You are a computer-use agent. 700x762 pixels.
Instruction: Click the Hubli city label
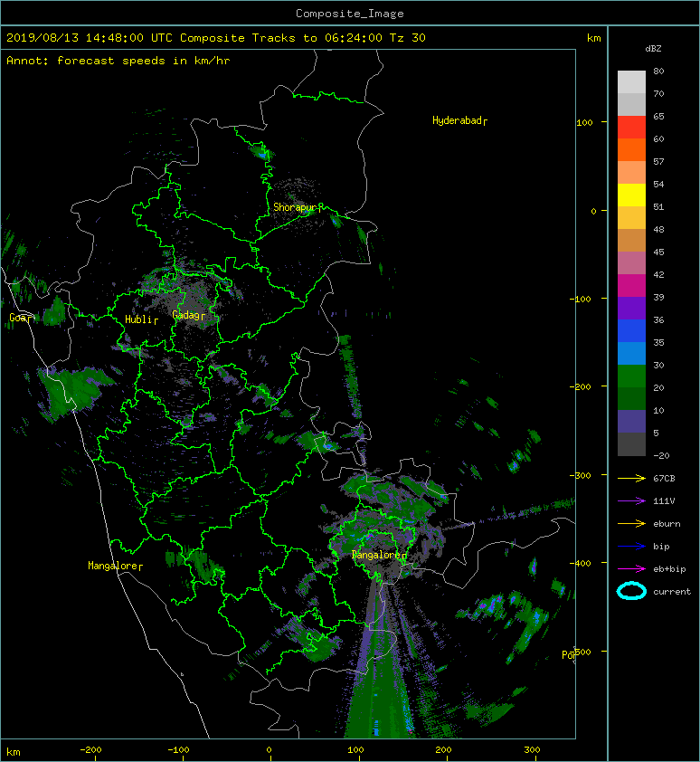pyautogui.click(x=141, y=319)
